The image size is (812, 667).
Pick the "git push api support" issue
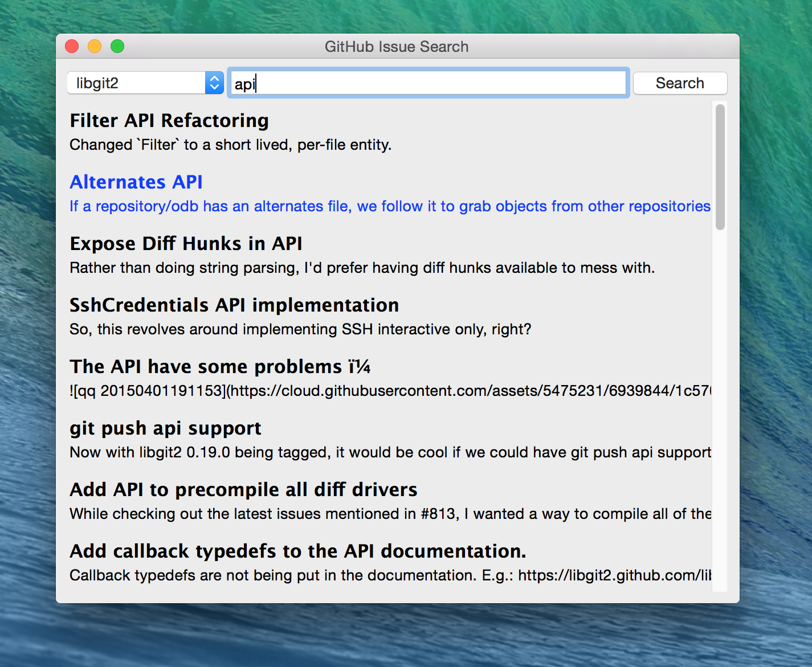(165, 428)
